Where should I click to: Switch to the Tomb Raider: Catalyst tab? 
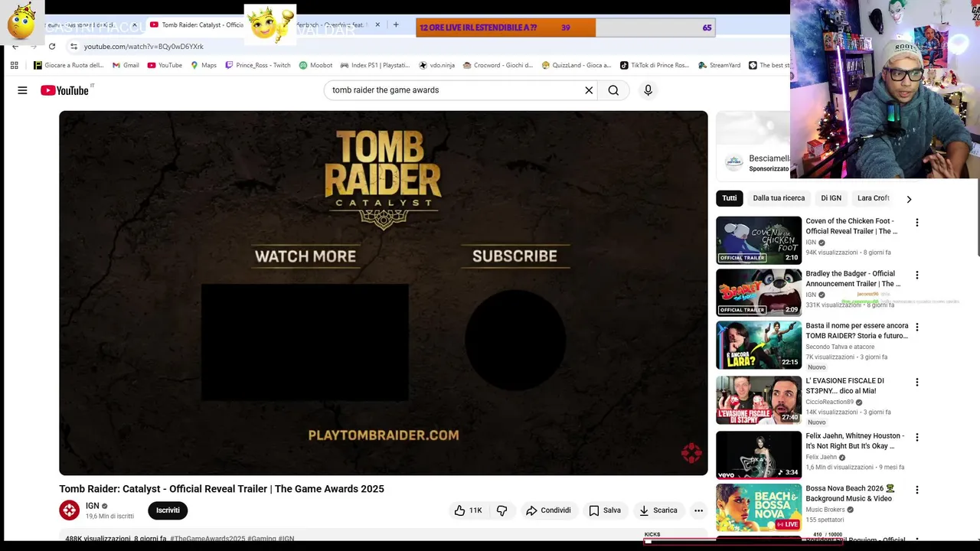(x=197, y=24)
